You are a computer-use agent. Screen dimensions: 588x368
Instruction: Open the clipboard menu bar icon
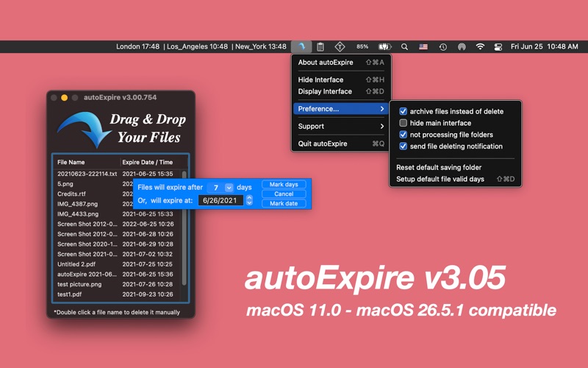[x=320, y=46]
